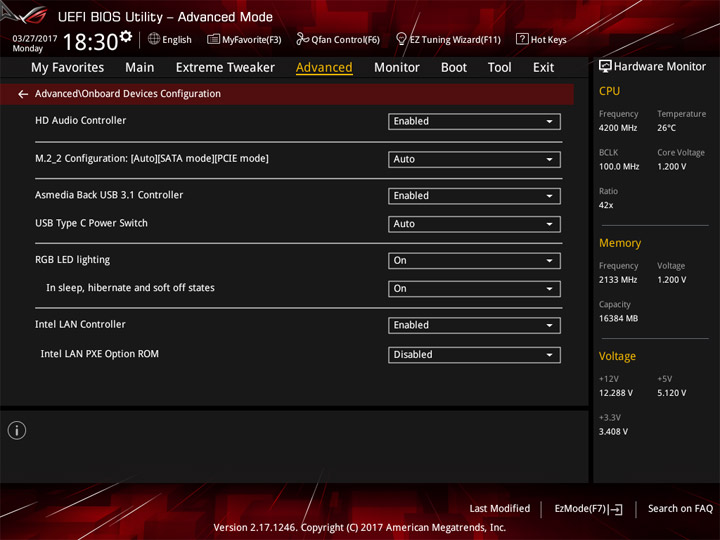
Task: Click the EZ Tuning Wizard bulb icon
Action: pos(401,39)
